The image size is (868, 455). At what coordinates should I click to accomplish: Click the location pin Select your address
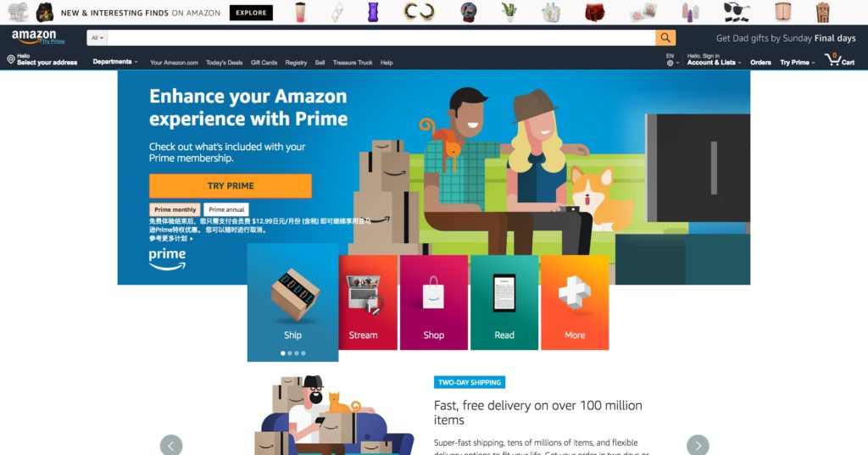tap(42, 59)
